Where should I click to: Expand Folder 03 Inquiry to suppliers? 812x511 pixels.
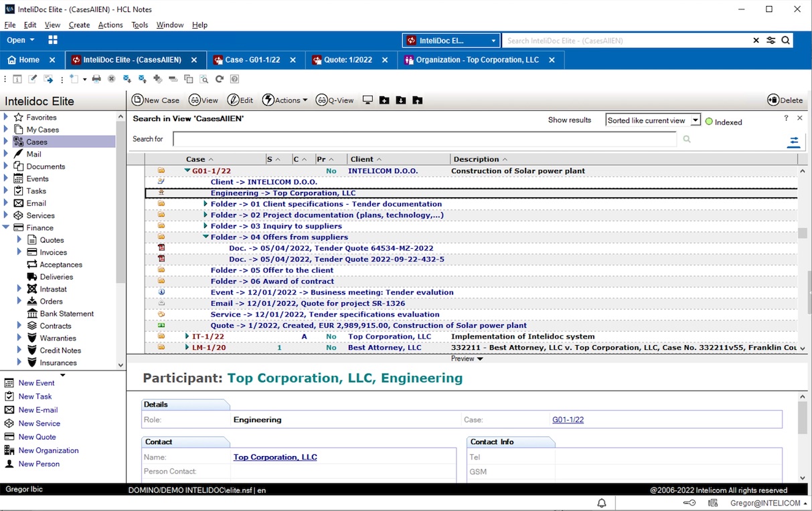tap(206, 226)
